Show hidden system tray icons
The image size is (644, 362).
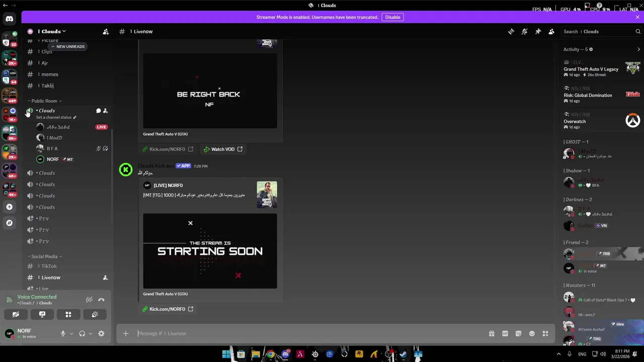(558, 354)
